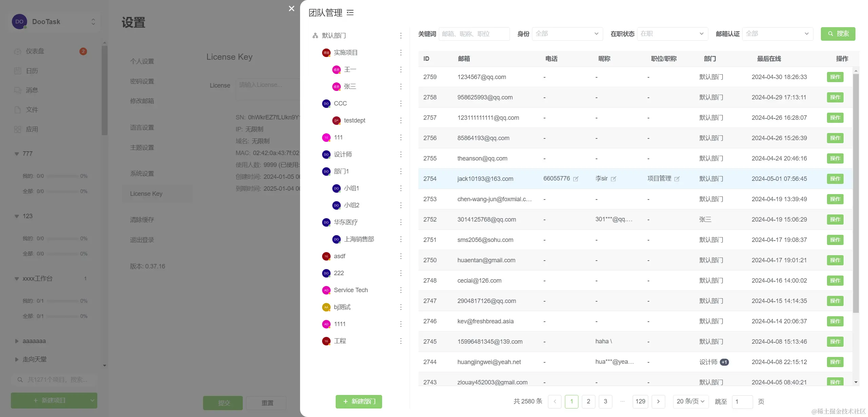The image size is (868, 417).
Task: Select the 设计师 department in tree
Action: pyautogui.click(x=343, y=154)
